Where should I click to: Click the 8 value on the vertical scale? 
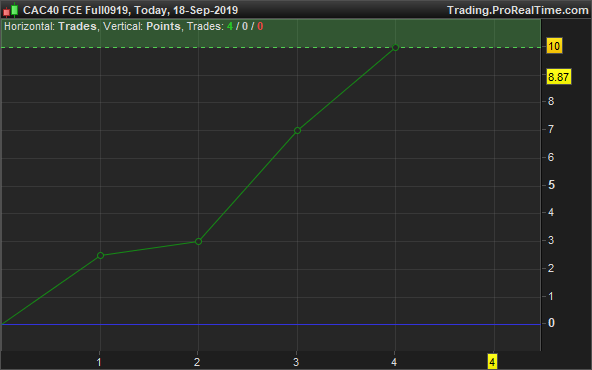[551, 102]
